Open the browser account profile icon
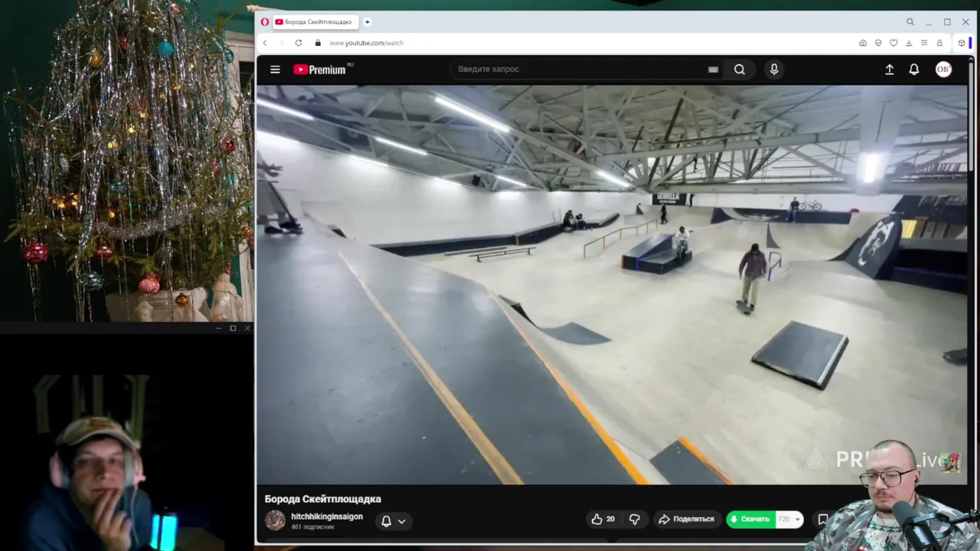The width and height of the screenshot is (980, 551). click(939, 43)
